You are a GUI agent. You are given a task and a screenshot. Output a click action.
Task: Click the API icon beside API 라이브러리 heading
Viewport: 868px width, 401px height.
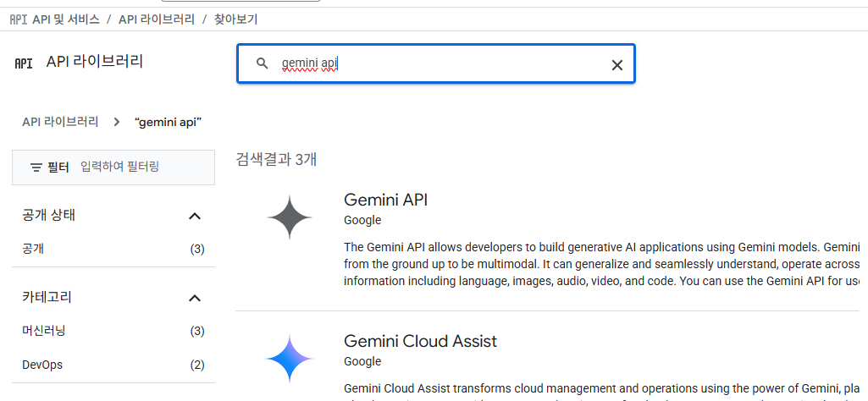(23, 63)
